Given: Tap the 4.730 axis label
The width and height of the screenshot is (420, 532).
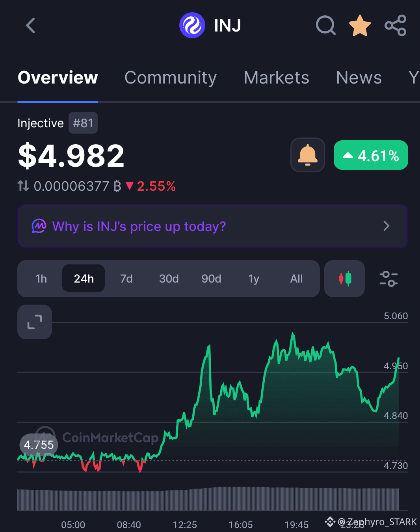Looking at the screenshot, I should (x=396, y=466).
